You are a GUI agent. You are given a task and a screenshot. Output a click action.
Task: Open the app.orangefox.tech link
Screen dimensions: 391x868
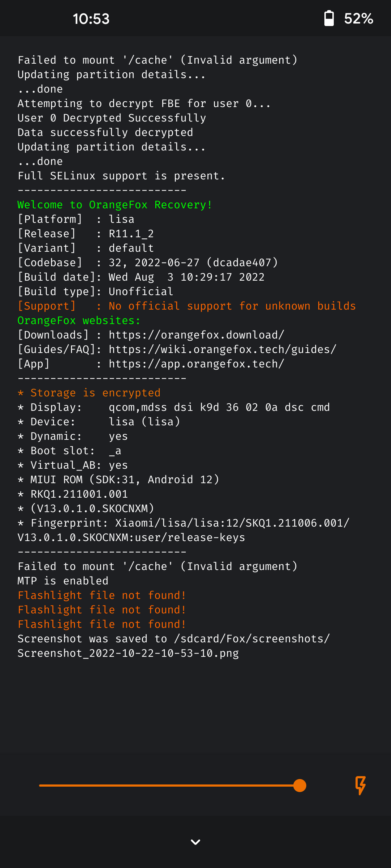pos(196,364)
